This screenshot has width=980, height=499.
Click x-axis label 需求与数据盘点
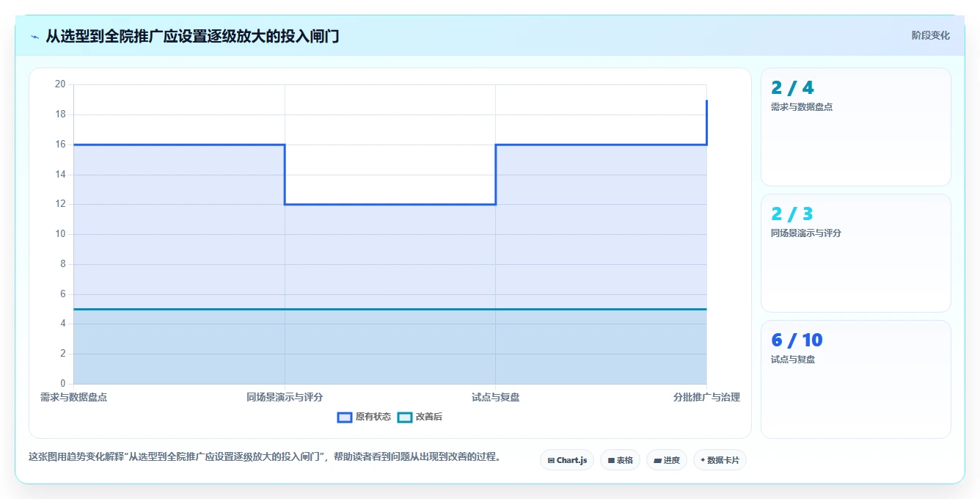pyautogui.click(x=73, y=397)
